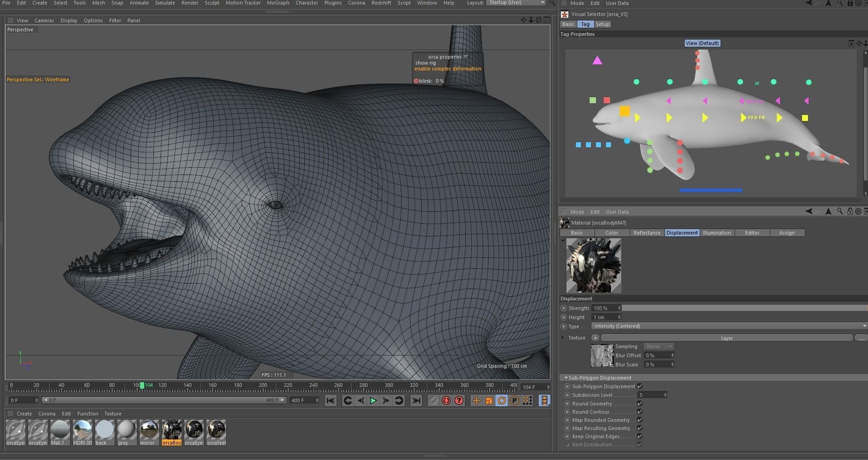Viewport: 868px width, 460px height.
Task: Click the record active objects key icon
Action: tap(433, 400)
